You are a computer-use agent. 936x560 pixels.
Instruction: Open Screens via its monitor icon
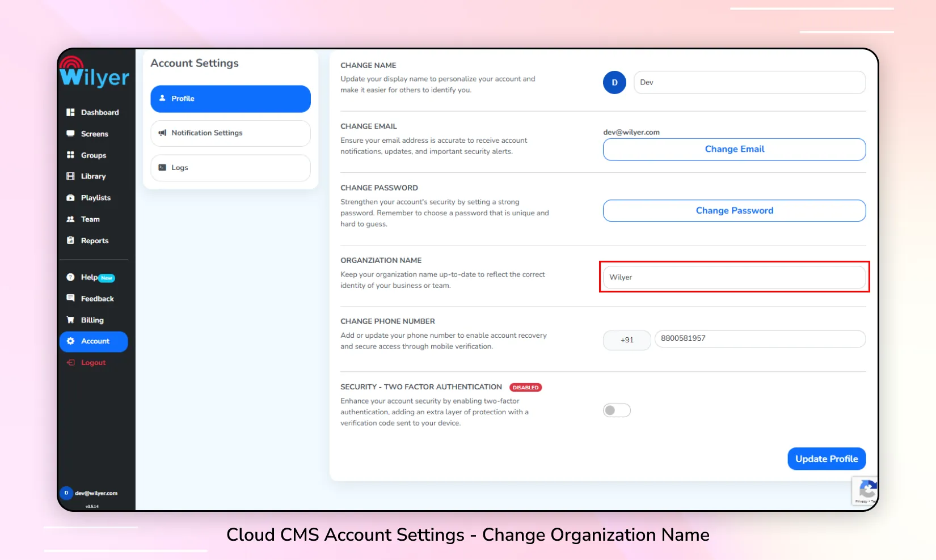(70, 134)
